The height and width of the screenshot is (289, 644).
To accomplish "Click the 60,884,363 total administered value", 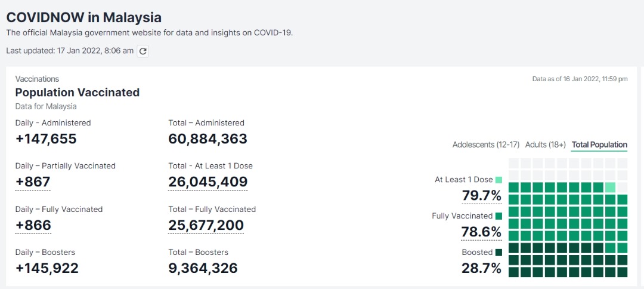I will click(208, 139).
